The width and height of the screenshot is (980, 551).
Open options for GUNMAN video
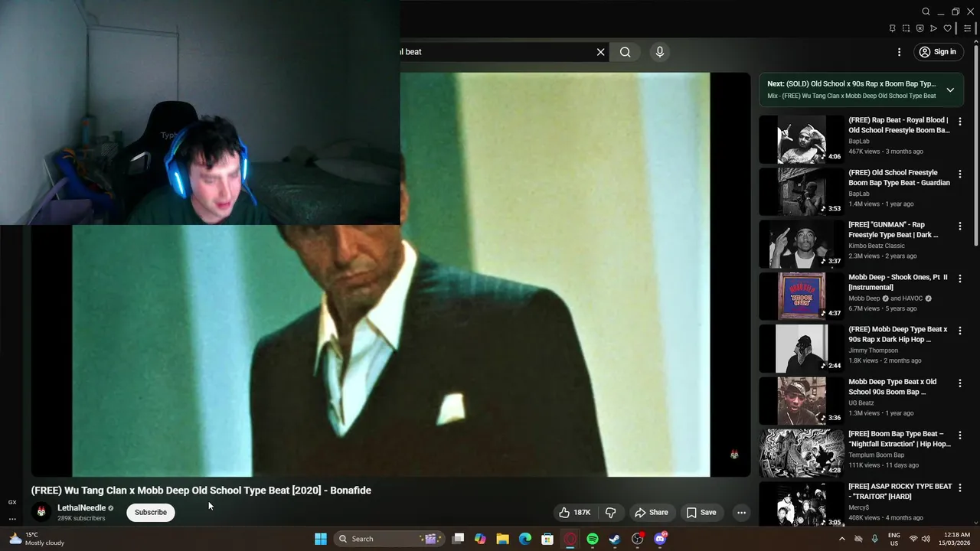[960, 227]
